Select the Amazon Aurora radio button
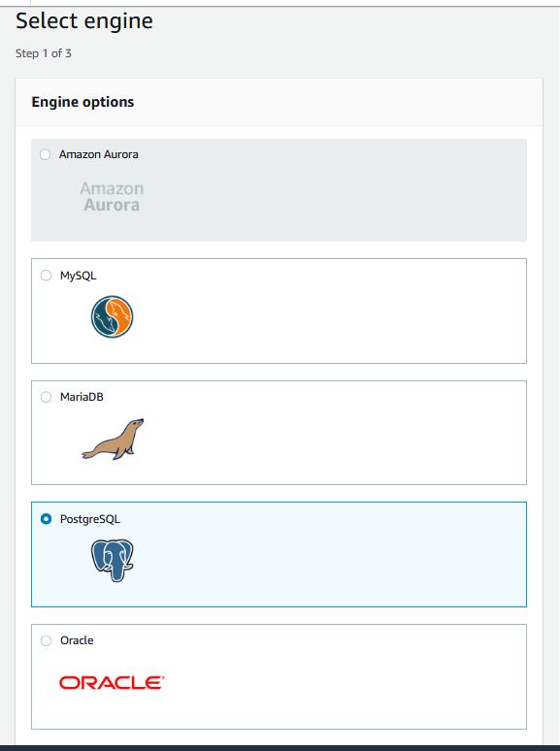 [x=45, y=154]
